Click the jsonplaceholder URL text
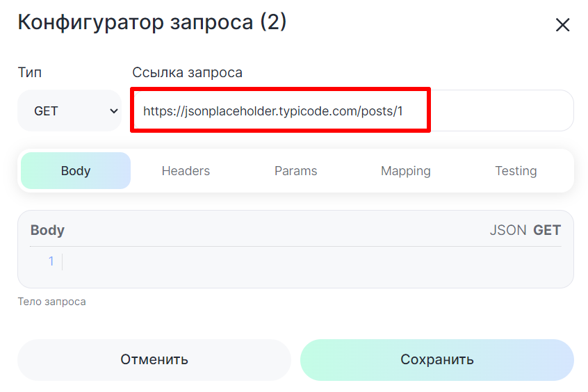Viewport: 588px width, 392px height. coord(273,111)
